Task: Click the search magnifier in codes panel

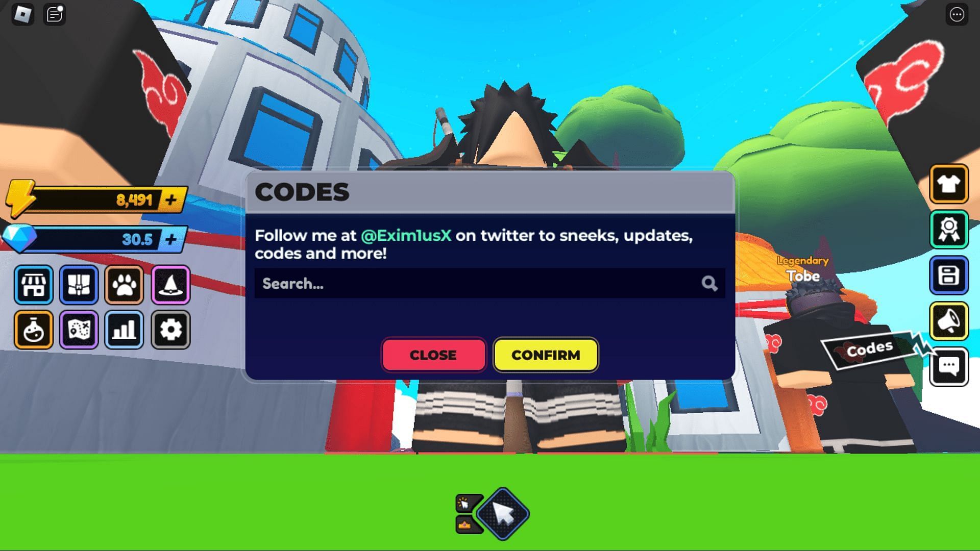Action: (x=709, y=283)
